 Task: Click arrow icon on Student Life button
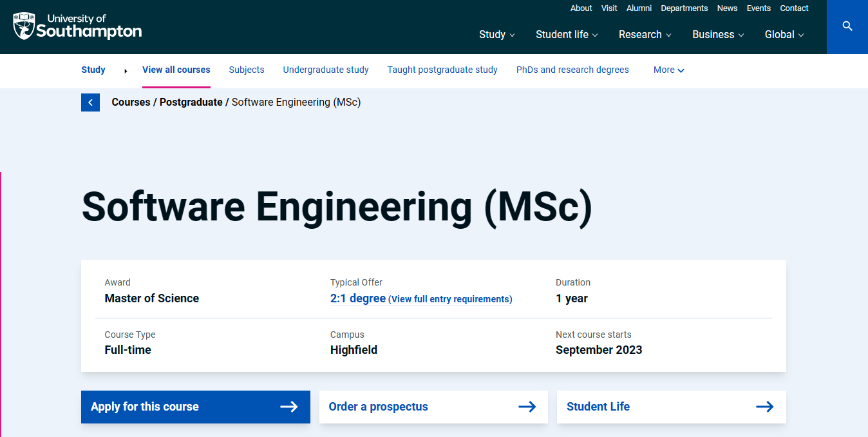click(764, 407)
